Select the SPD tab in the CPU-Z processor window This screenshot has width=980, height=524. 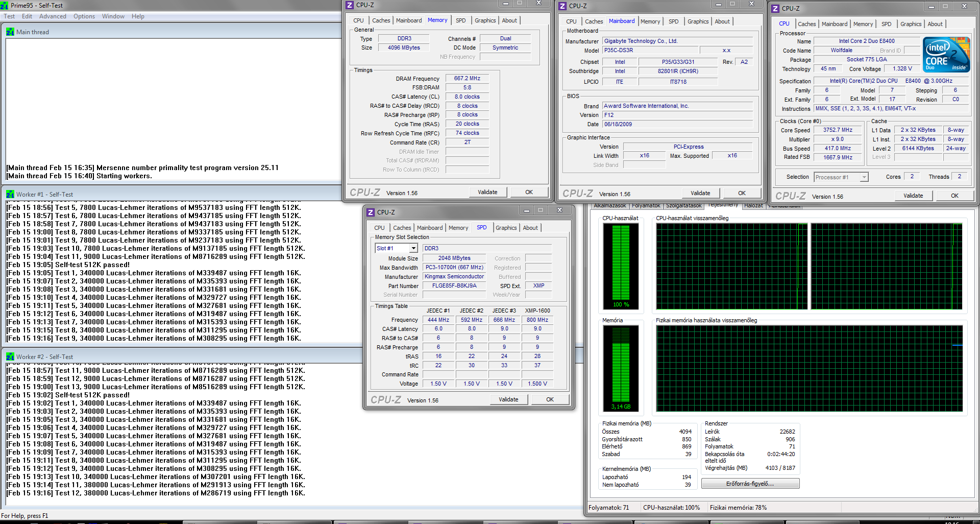pyautogui.click(x=886, y=24)
